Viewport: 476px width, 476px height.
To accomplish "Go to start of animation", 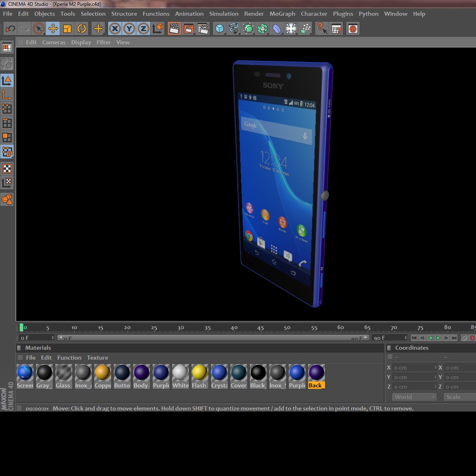I will click(414, 338).
